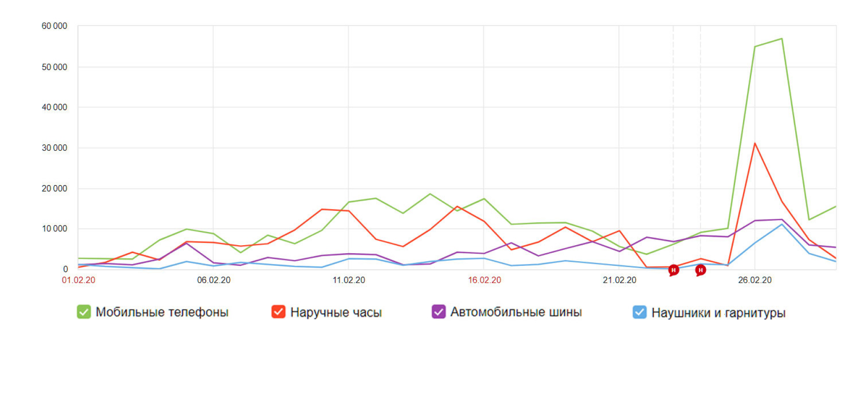
Task: Click the 30 000 y-axis value
Action: (54, 148)
